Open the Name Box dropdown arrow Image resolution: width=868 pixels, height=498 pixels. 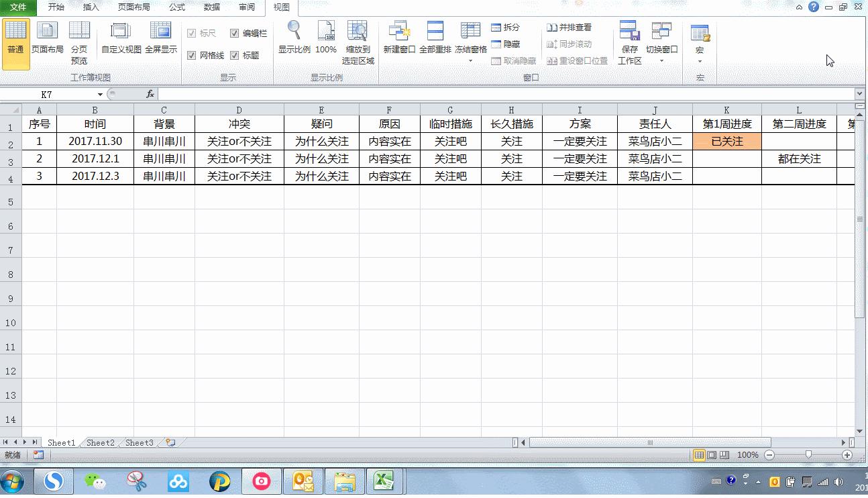[101, 95]
